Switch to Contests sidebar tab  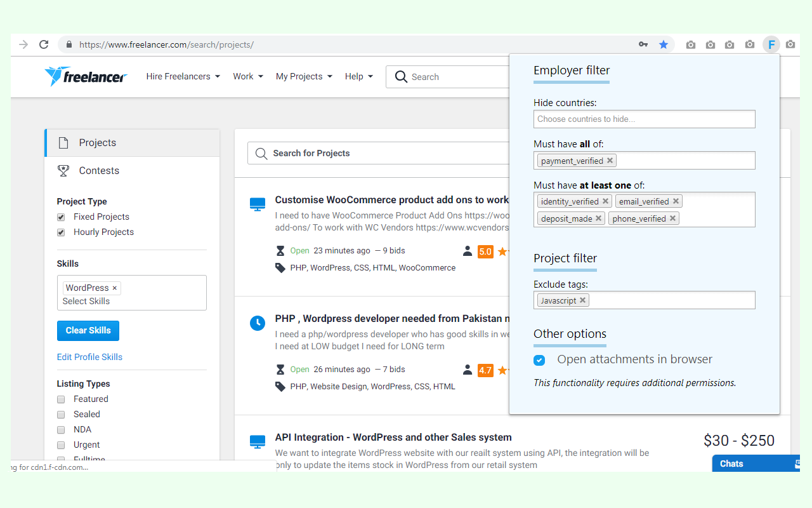coord(132,170)
